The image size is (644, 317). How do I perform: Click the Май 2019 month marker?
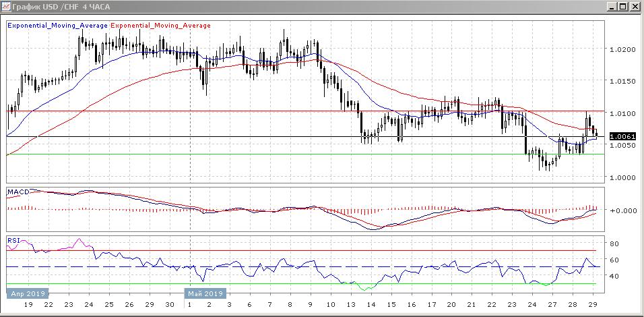pos(205,293)
